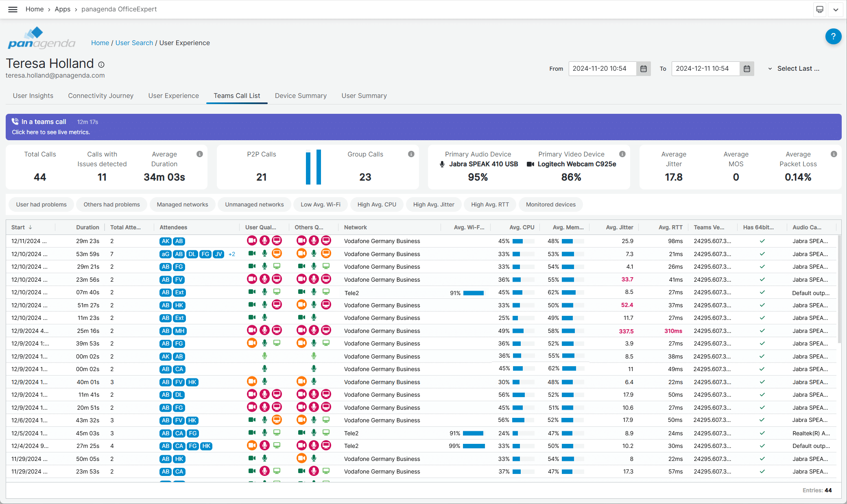Expand the top-right chevron dropdown
Viewport: 847px width, 504px height.
pyautogui.click(x=835, y=9)
